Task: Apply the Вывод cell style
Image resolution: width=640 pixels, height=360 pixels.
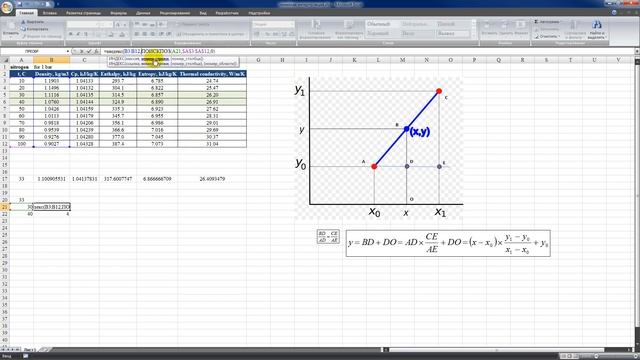Action: tap(452, 33)
